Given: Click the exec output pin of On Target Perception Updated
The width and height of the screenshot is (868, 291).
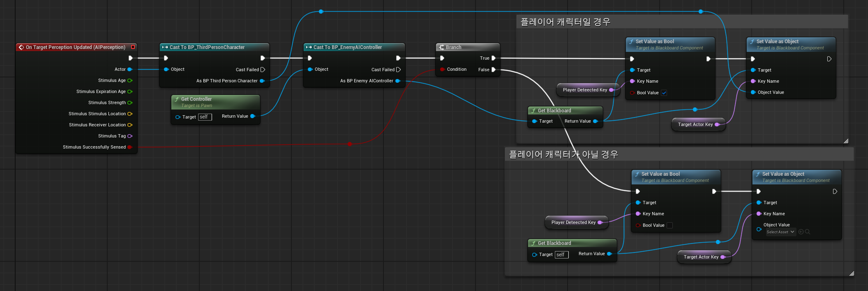Looking at the screenshot, I should (131, 58).
